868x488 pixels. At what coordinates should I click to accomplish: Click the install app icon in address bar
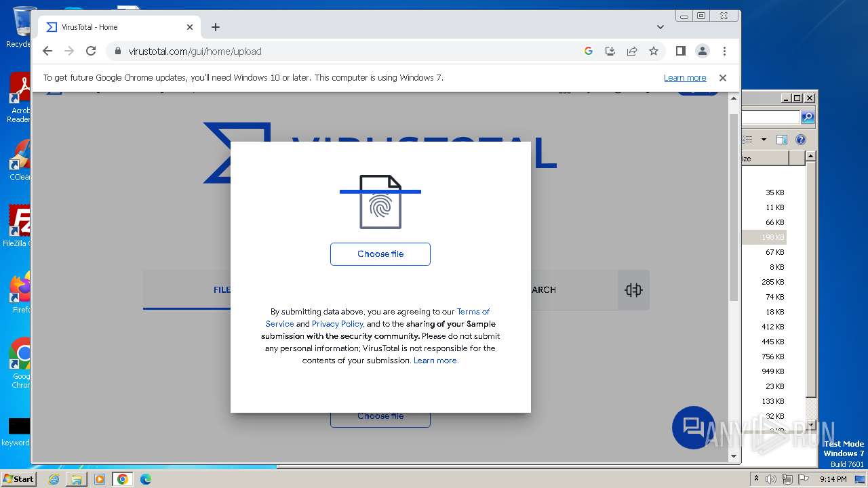(x=610, y=51)
